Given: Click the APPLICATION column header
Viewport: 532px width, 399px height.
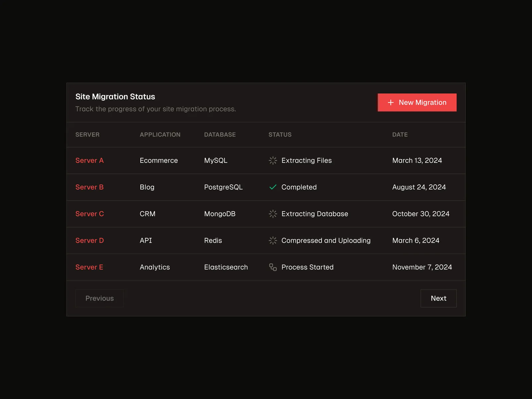Looking at the screenshot, I should coord(160,135).
